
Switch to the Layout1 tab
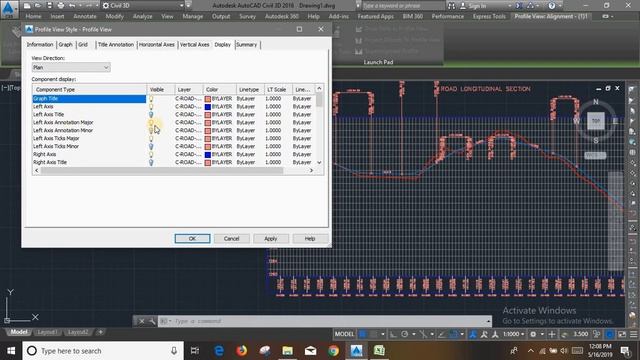(x=47, y=332)
